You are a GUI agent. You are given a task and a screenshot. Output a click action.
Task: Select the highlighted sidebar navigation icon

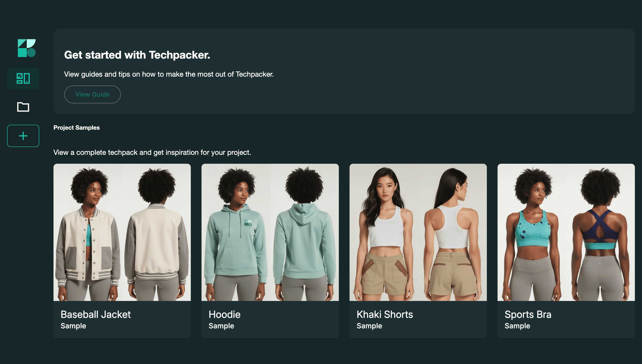(x=23, y=78)
